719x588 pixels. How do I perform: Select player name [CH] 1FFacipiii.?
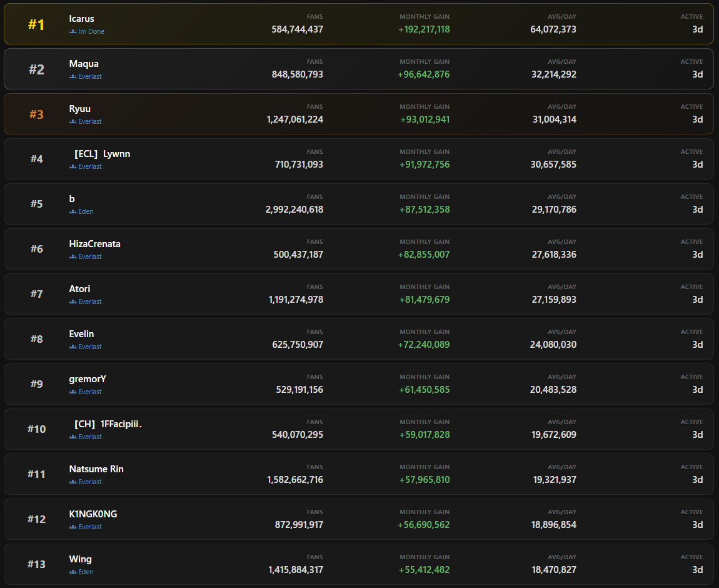(x=108, y=424)
